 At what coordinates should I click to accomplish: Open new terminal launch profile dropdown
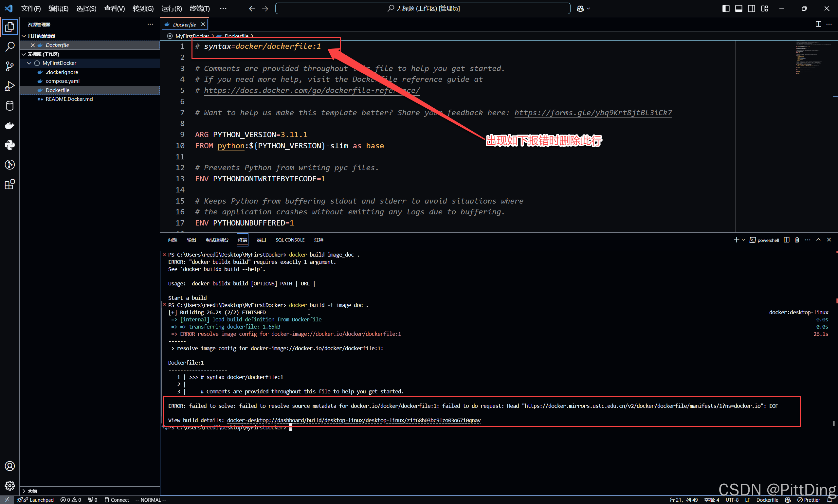point(743,240)
